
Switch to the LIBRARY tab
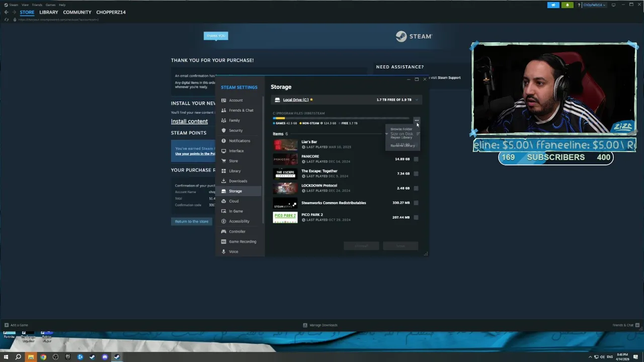(x=49, y=12)
